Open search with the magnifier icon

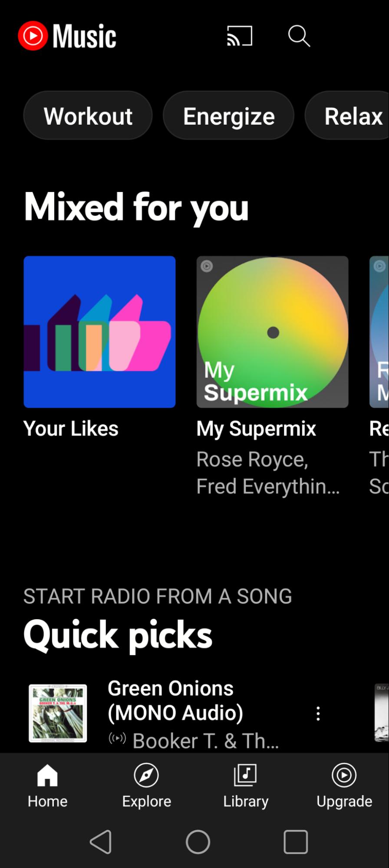(299, 36)
